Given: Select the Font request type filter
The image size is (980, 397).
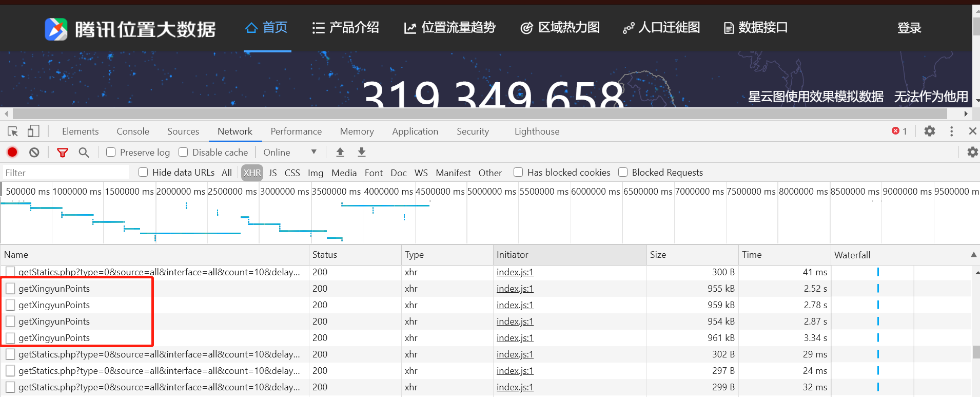Looking at the screenshot, I should tap(374, 173).
